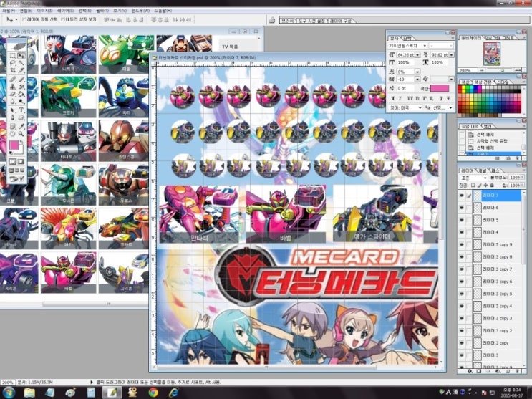
Task: Toggle visibility of 레이어 3 copy 9
Action: point(461,244)
